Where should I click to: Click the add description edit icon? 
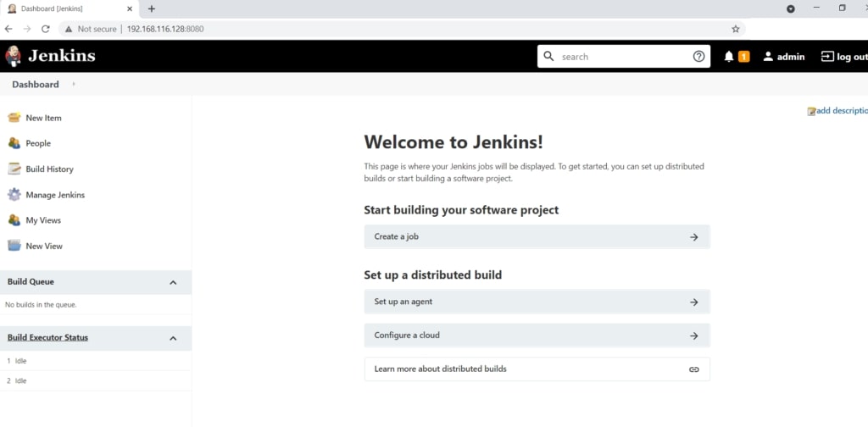tap(811, 111)
